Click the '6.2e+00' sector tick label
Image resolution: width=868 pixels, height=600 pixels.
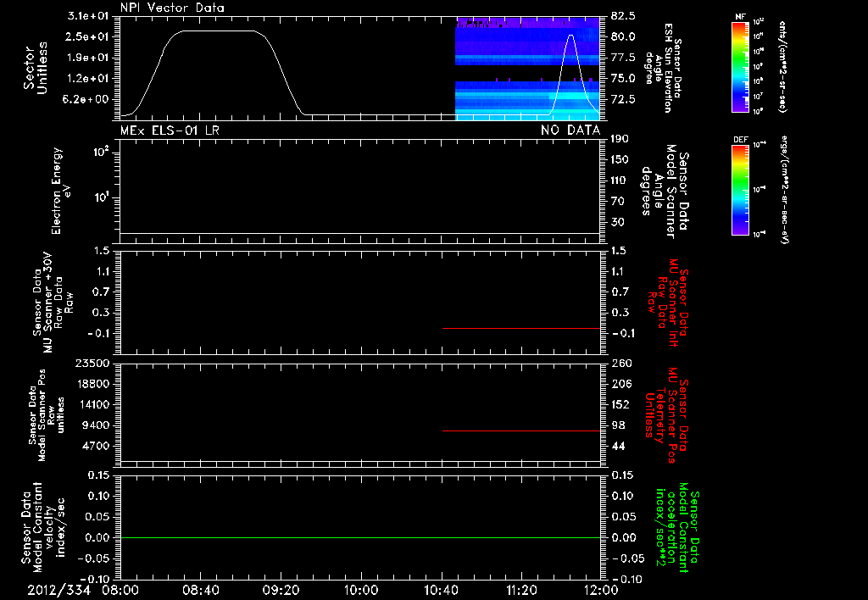[87, 100]
